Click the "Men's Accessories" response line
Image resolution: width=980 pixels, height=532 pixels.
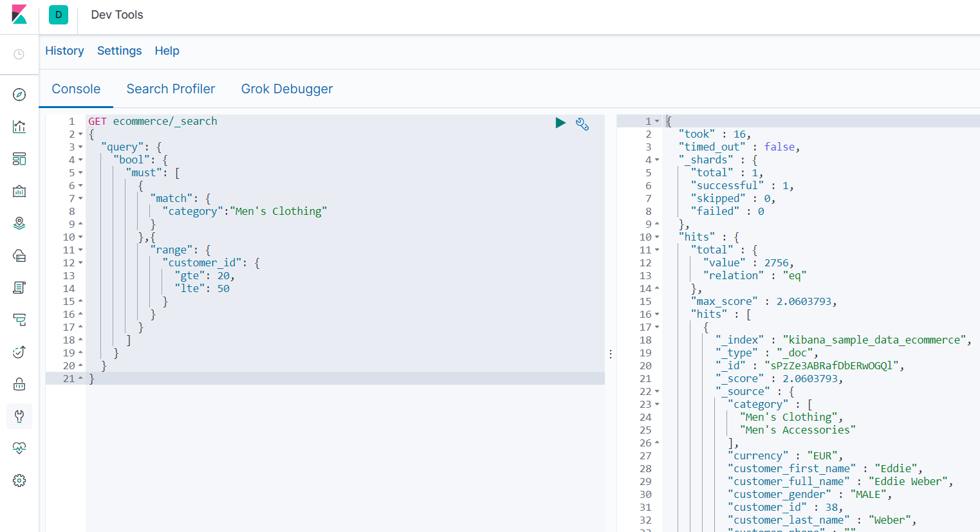click(797, 430)
